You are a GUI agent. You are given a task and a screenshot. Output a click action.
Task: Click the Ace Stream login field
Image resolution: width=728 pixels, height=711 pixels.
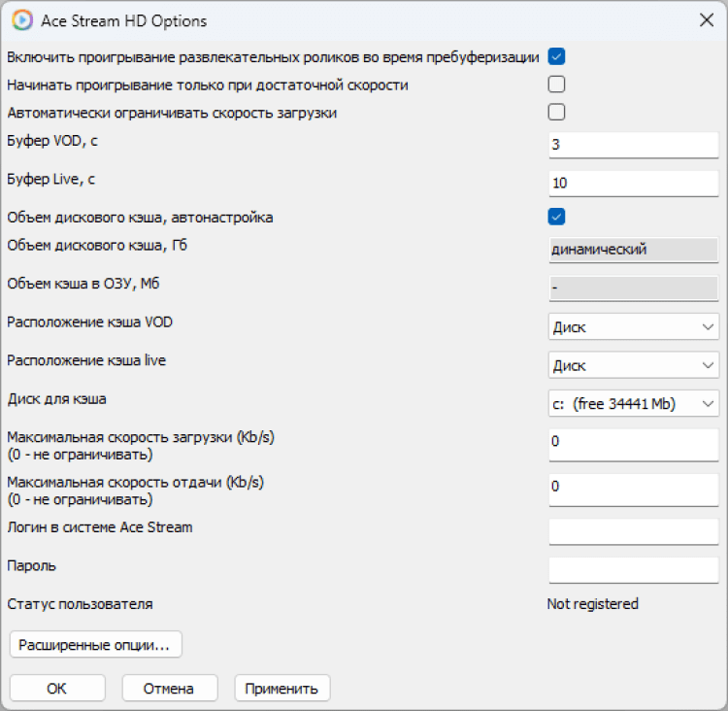coord(633,531)
